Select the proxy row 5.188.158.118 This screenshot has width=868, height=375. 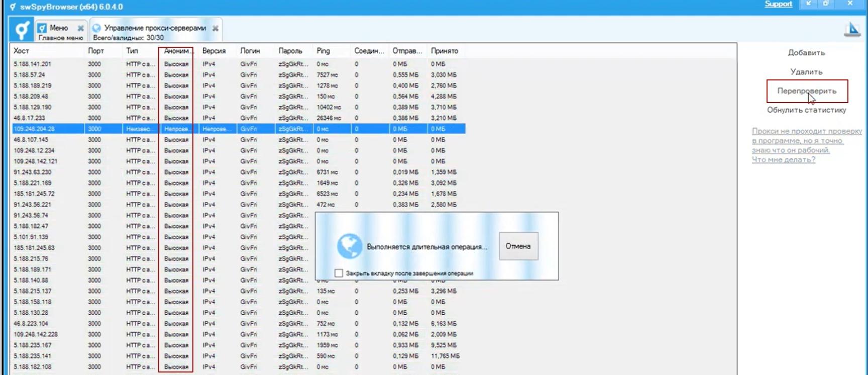pos(239,302)
